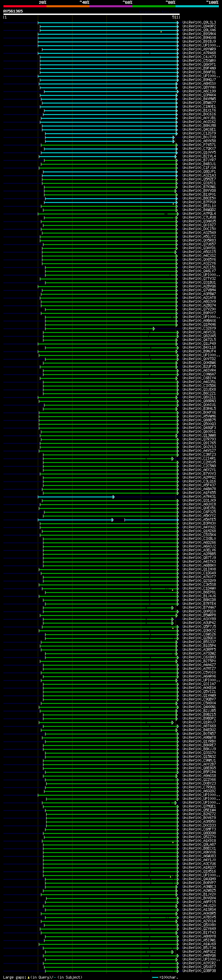Click the UniRef100_A3NBC3 label
Image resolution: width=222 pixels, height=980 pixels.
tap(199, 887)
